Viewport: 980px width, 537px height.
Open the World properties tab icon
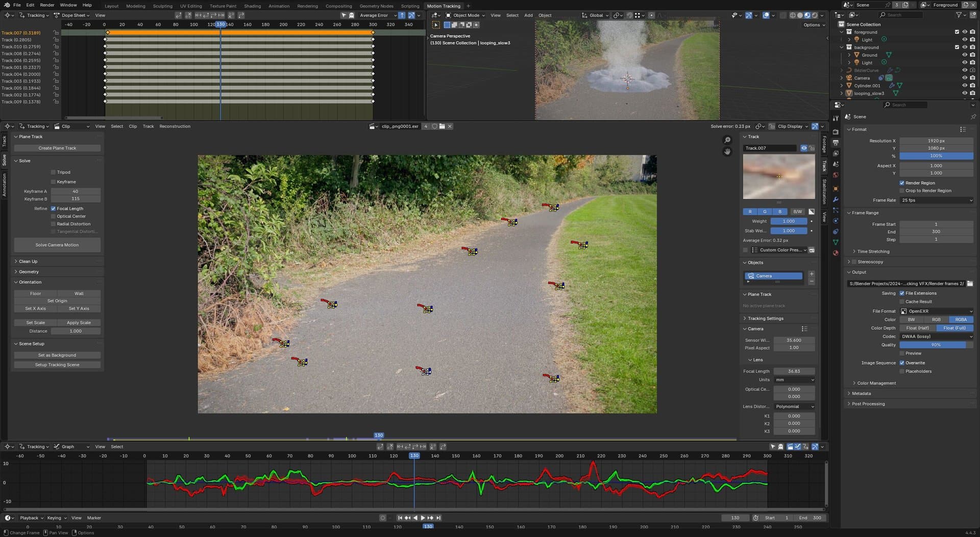(x=836, y=175)
